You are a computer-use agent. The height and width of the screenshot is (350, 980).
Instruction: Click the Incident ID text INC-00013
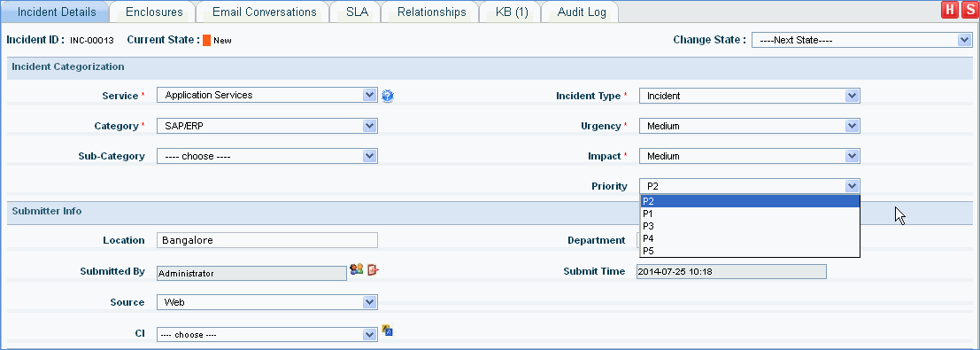(92, 40)
